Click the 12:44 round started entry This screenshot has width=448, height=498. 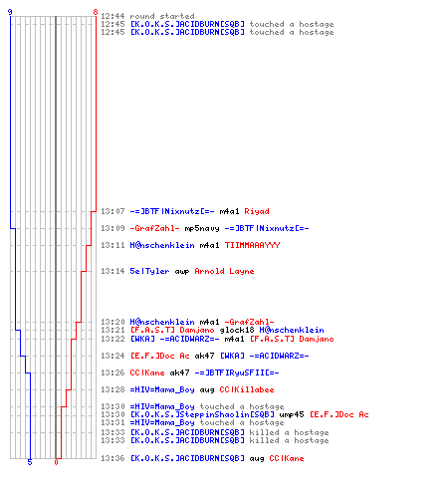click(147, 16)
